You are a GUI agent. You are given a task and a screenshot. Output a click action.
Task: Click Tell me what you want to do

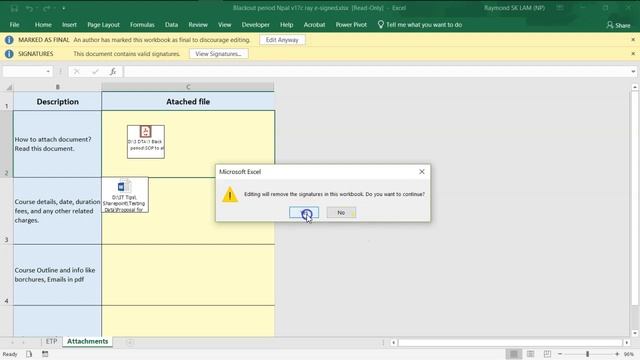click(424, 24)
